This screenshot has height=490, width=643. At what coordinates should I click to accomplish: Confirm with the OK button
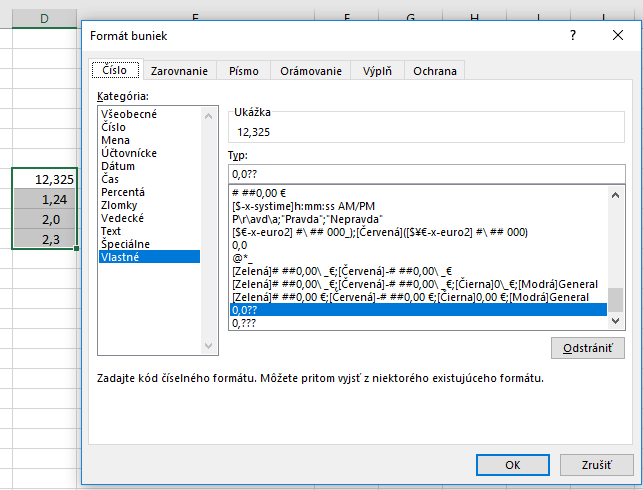pos(511,465)
